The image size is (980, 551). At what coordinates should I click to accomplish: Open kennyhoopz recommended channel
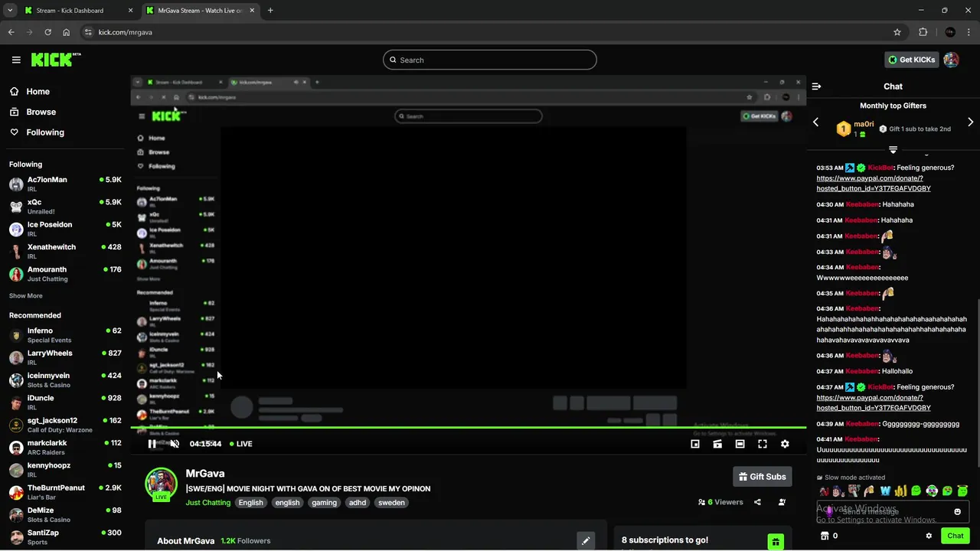tap(65, 470)
